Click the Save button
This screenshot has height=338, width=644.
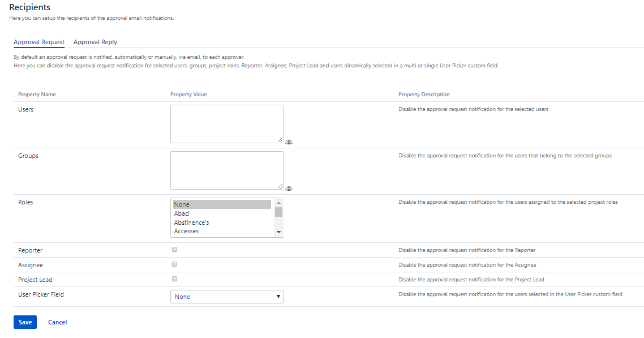pos(25,322)
